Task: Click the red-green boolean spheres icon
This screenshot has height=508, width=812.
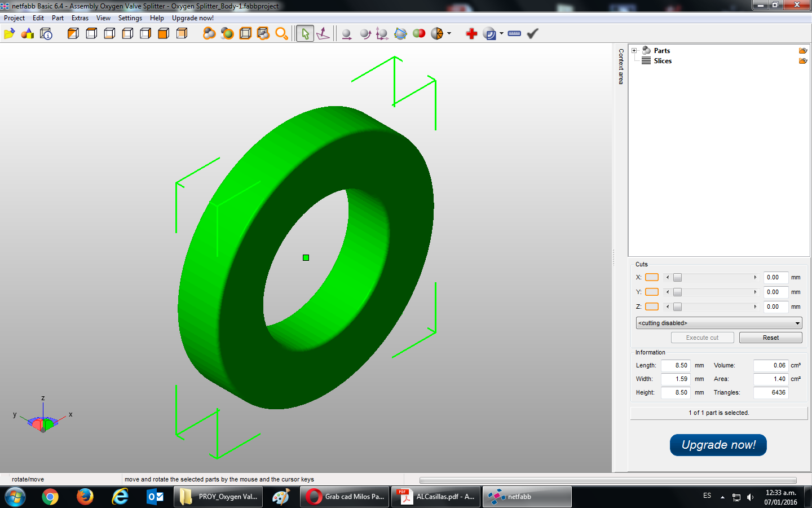Action: (419, 34)
